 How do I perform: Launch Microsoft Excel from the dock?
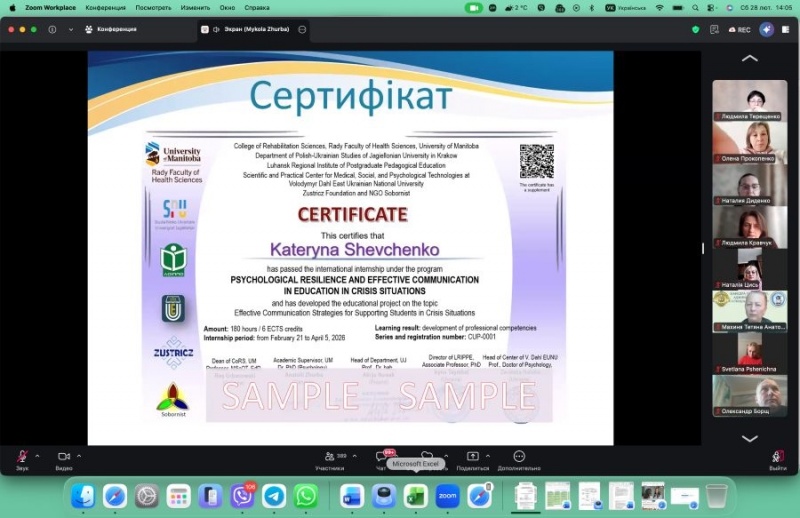pyautogui.click(x=415, y=495)
